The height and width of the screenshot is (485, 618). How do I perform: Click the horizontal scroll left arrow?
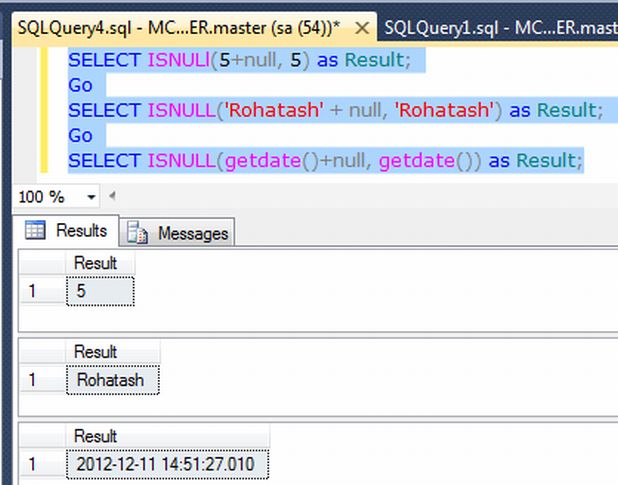[112, 195]
